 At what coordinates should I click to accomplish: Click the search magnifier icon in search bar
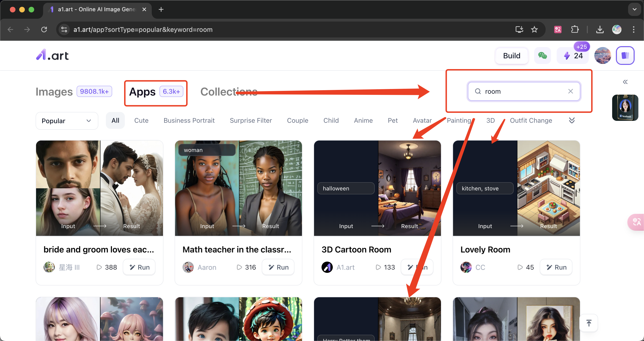tap(477, 91)
